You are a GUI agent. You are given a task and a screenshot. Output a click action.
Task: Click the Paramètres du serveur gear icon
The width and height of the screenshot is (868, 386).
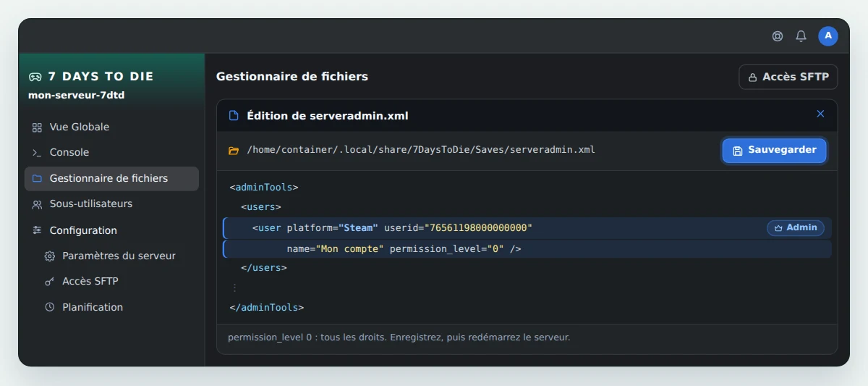(50, 256)
